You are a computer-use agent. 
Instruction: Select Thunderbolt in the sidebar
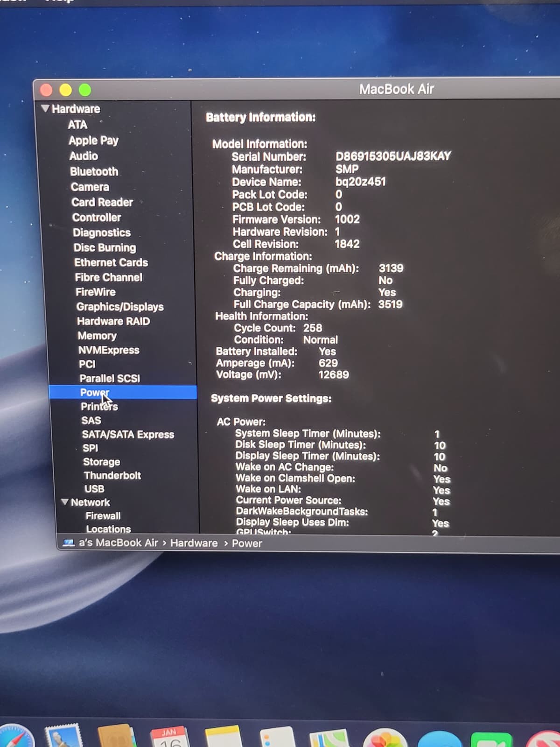[x=112, y=475]
